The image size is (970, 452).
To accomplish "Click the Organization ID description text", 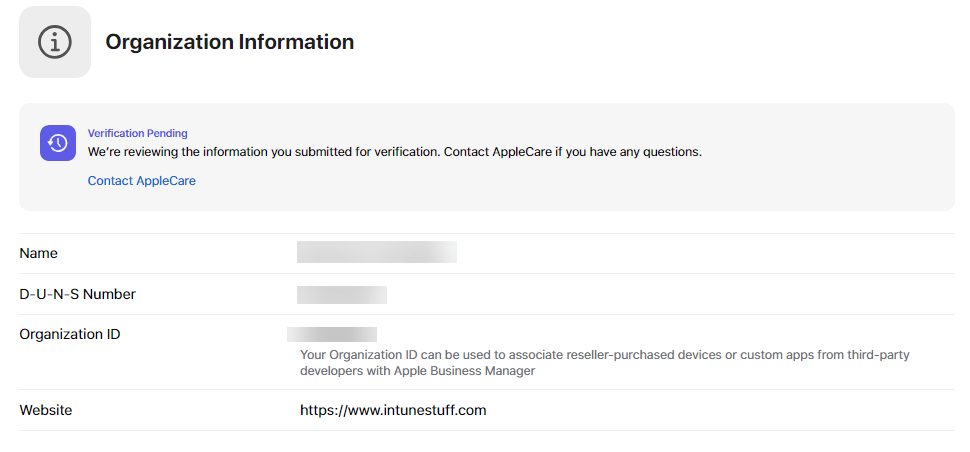I will (605, 363).
